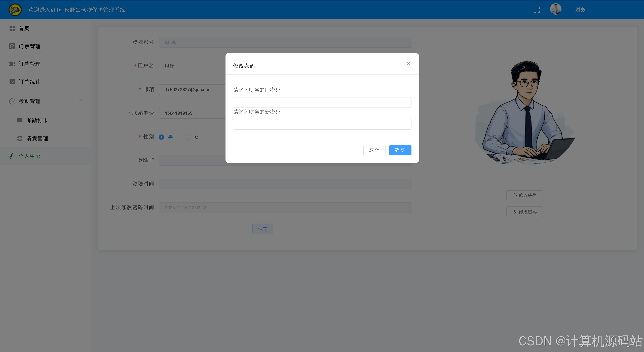Open 个人中心 menu item
Image resolution: width=644 pixels, height=352 pixels.
point(45,156)
